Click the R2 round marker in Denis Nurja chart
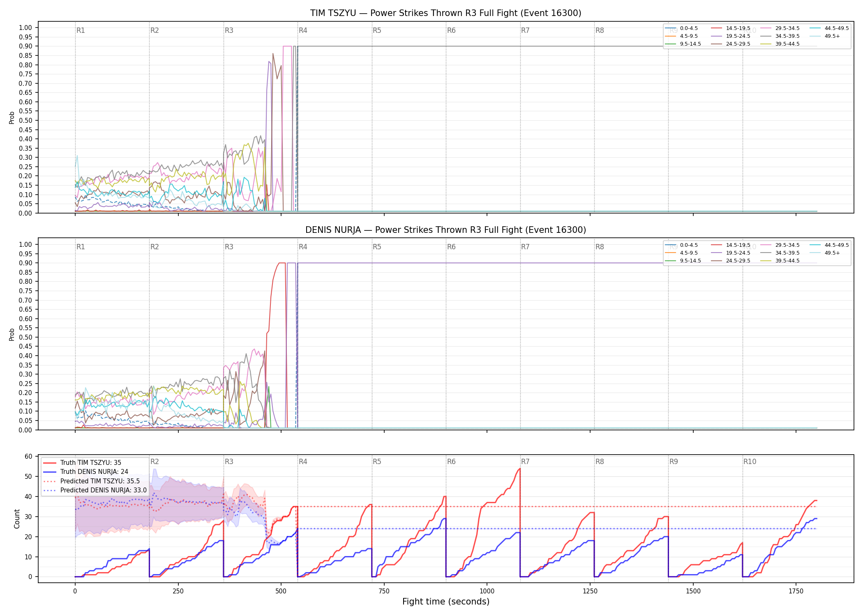Viewport: 863px width, 616px height. click(155, 247)
